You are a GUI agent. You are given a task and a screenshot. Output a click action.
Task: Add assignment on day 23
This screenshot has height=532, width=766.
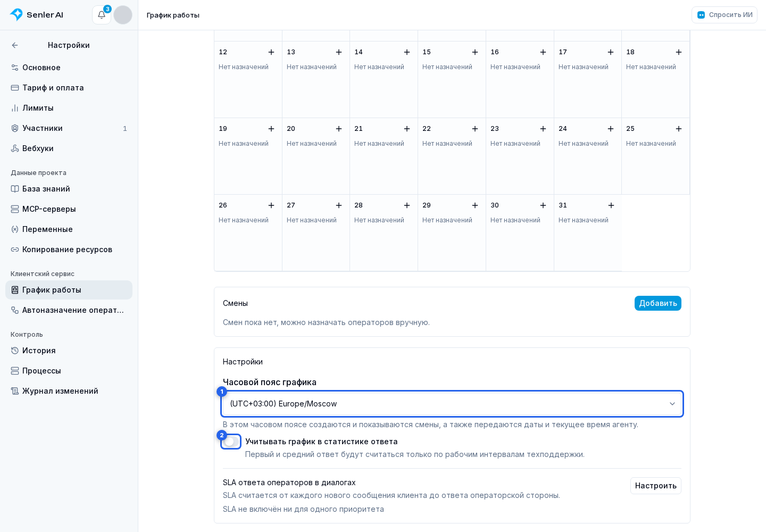coord(543,129)
